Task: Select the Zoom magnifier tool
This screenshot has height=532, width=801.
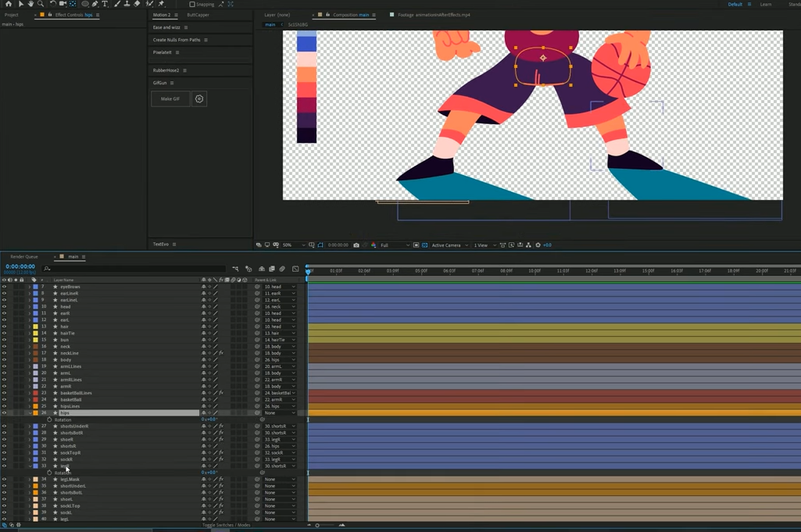Action: (x=41, y=4)
